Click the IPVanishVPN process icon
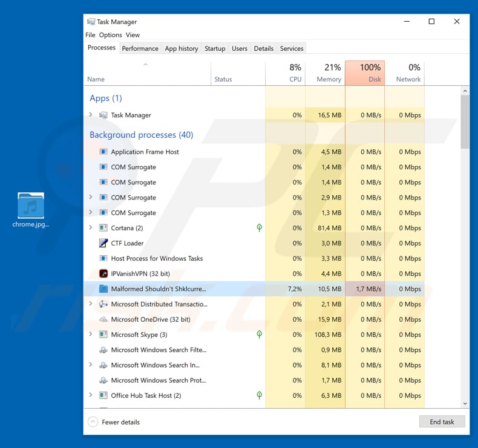The image size is (478, 448). click(x=103, y=273)
